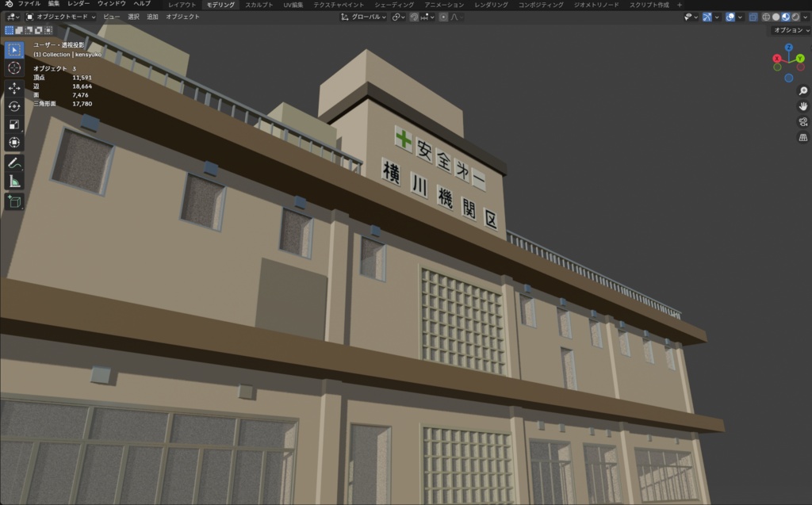This screenshot has width=812, height=505.
Task: Open レンダー menu
Action: [x=79, y=4]
